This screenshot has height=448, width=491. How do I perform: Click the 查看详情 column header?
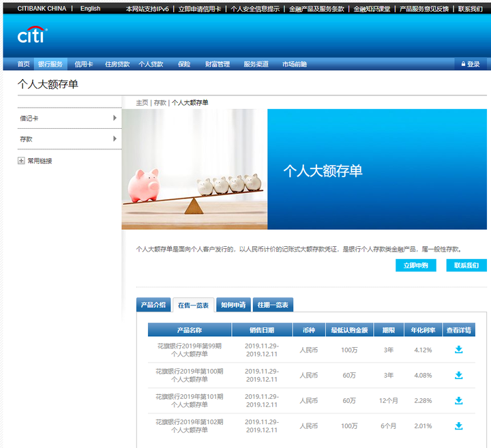(x=459, y=330)
